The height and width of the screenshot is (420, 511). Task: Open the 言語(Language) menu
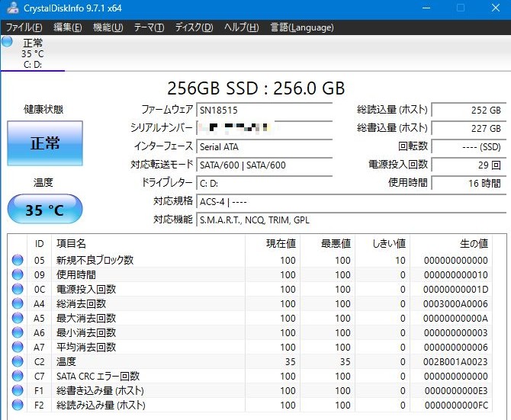pyautogui.click(x=302, y=27)
